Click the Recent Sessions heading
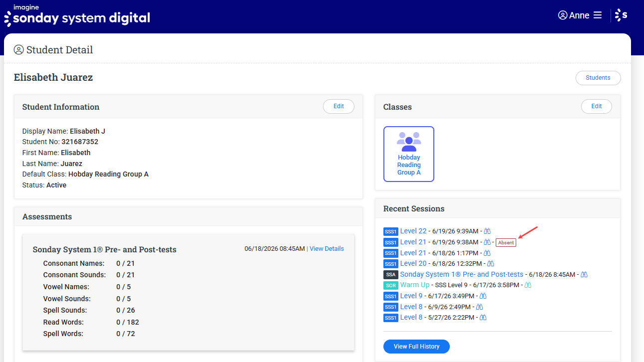 click(x=414, y=208)
